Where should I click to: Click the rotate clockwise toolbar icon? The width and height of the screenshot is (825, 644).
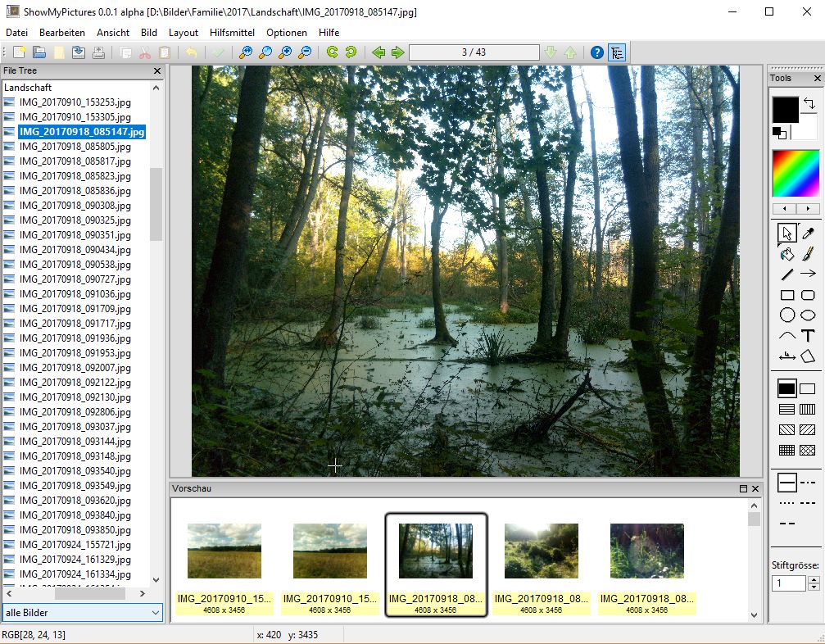332,52
